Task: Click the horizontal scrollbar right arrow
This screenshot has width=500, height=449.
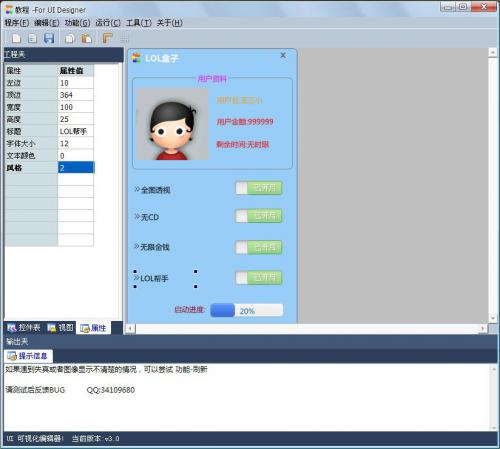Action: pos(483,329)
